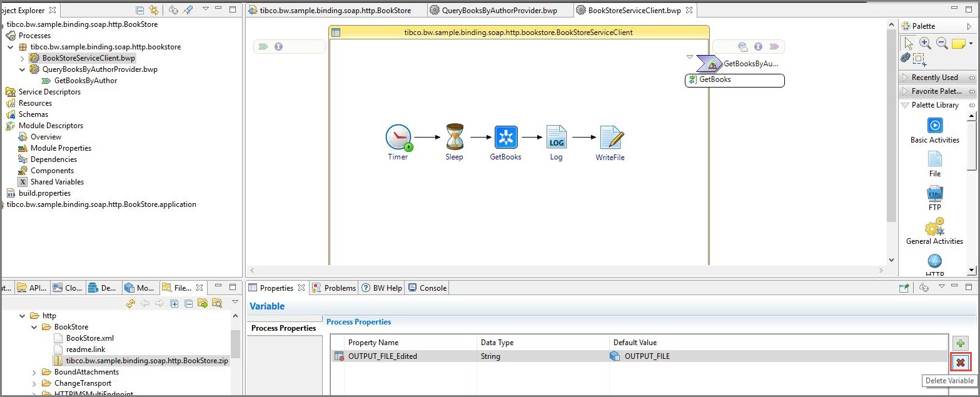This screenshot has width=980, height=397.
Task: Select the WriteFile activity icon
Action: pyautogui.click(x=611, y=138)
